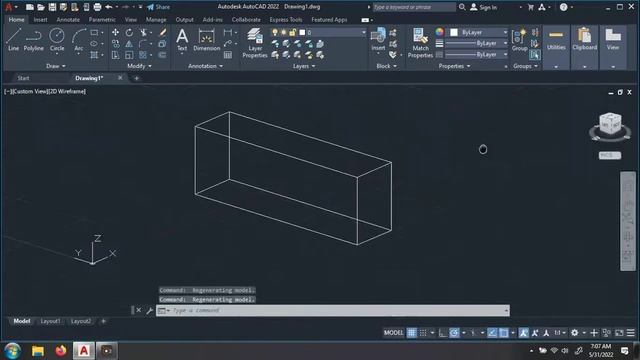Click Sign In

coord(484,7)
